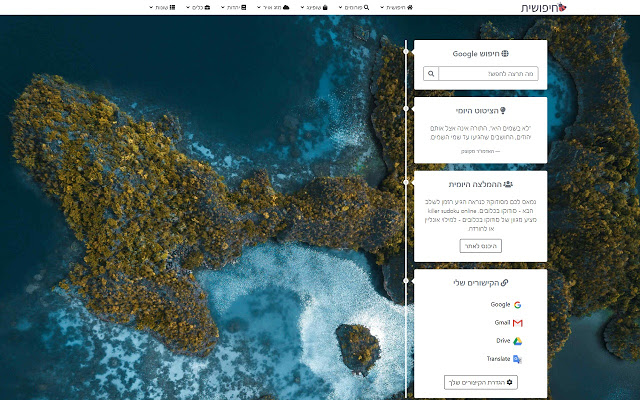Click the Google search text field

[488, 74]
